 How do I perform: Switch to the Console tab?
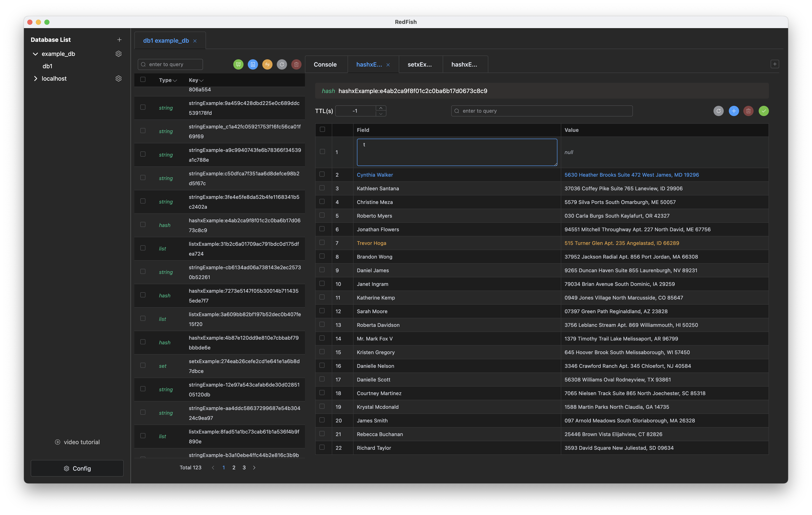325,64
